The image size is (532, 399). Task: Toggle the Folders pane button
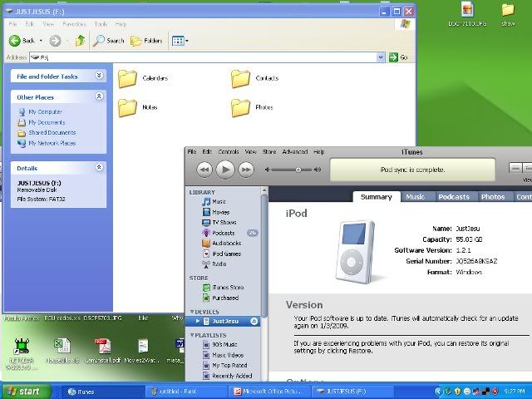(146, 40)
